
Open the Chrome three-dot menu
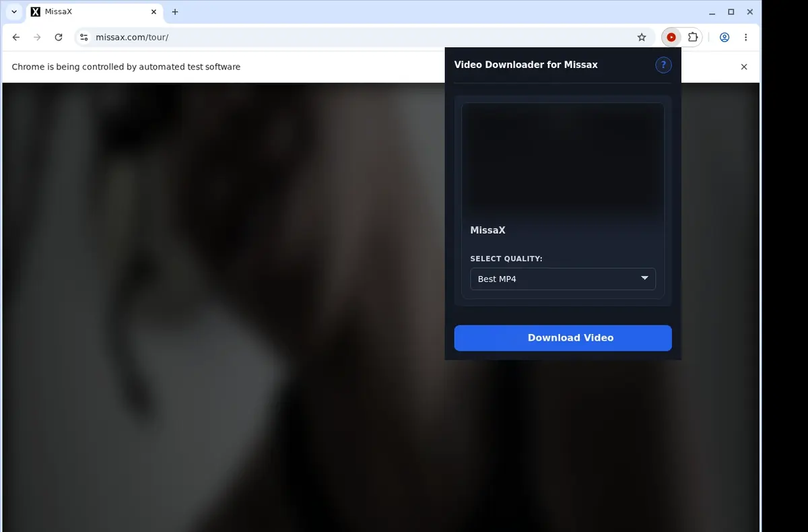click(745, 38)
